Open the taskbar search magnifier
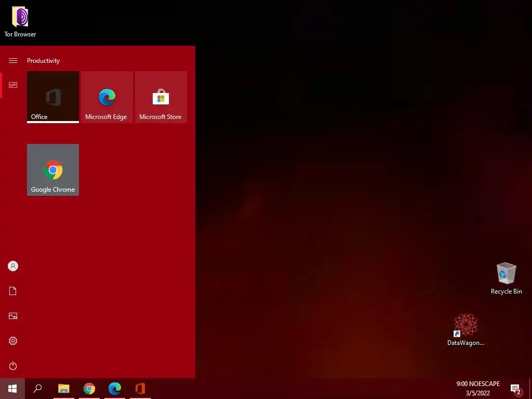532x399 pixels. (x=37, y=389)
